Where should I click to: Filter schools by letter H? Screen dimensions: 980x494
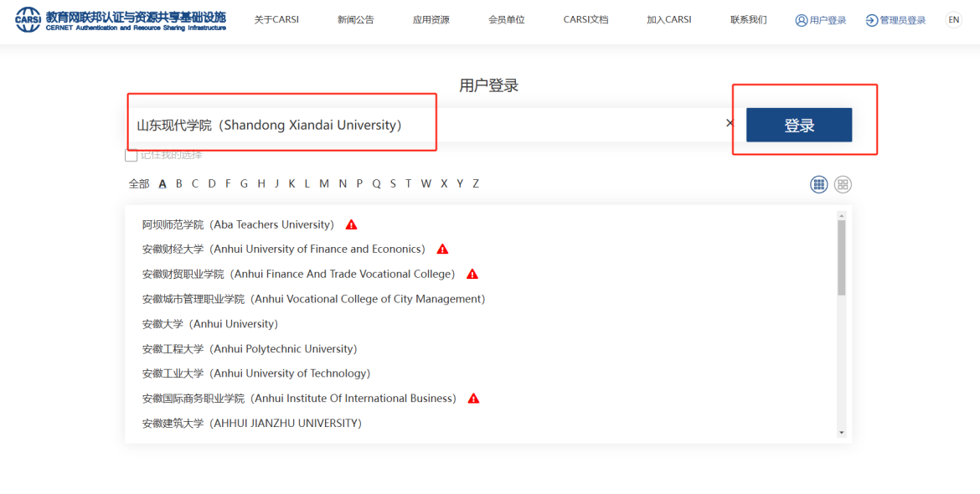261,183
